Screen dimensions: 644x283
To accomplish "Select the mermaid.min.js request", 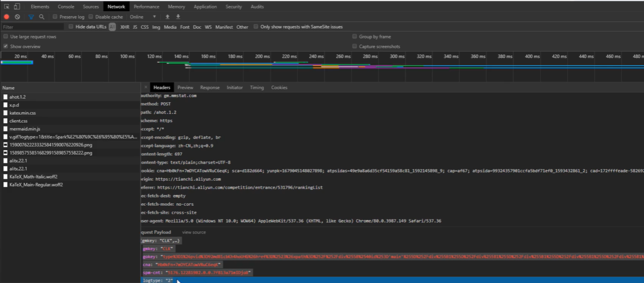I will [70, 129].
